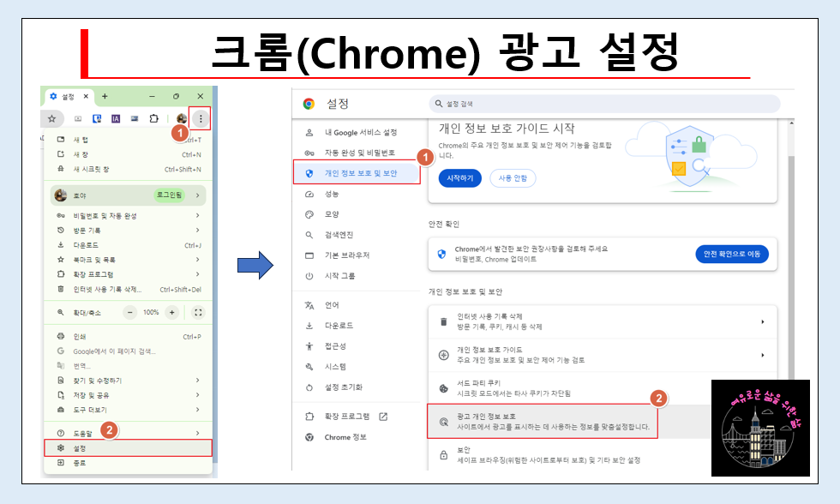Open the puzzle-piece Extensions toolbar icon
840x504 pixels.
click(x=153, y=118)
